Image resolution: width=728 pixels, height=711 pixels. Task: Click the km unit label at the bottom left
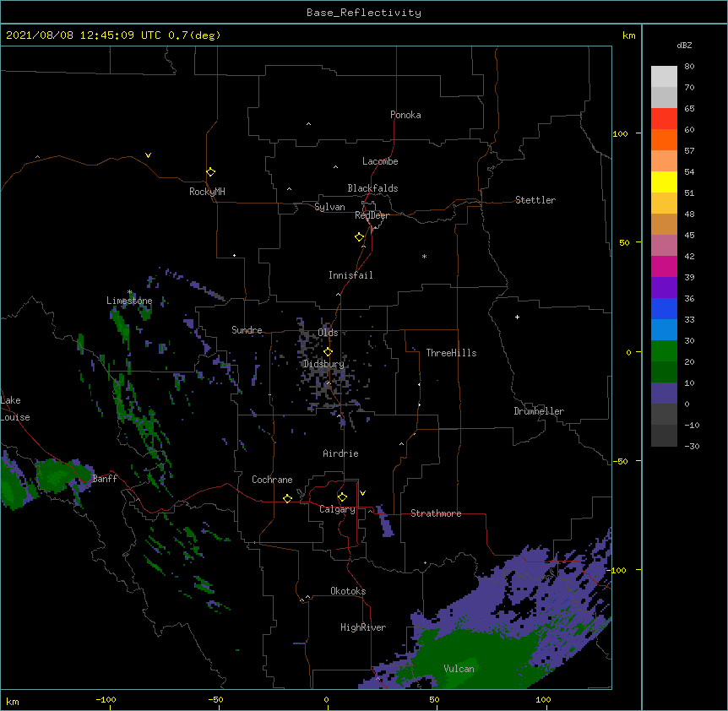[13, 702]
